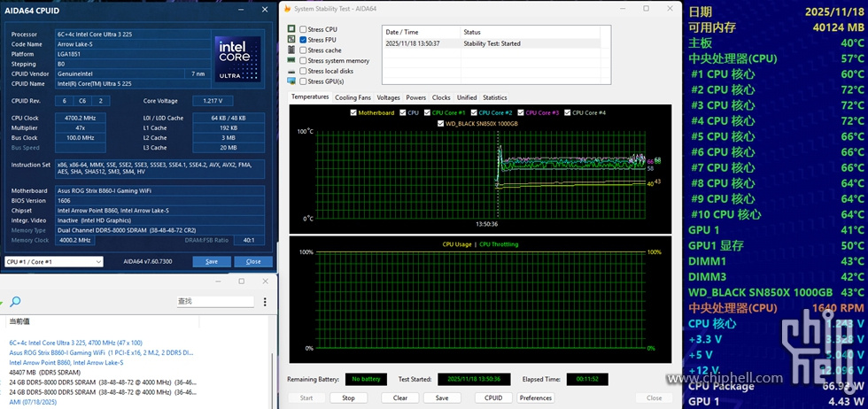Open the Statistics tab
Viewport: 868px width, 409px height.
[x=494, y=97]
